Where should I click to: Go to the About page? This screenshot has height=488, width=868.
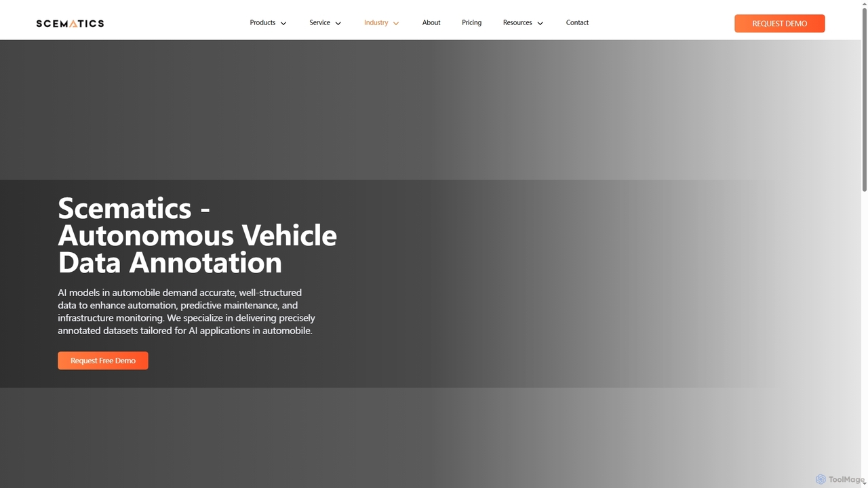[x=431, y=23]
